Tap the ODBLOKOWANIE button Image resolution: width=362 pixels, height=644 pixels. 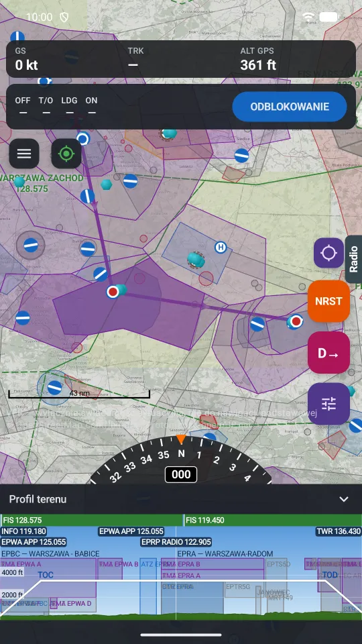point(290,107)
